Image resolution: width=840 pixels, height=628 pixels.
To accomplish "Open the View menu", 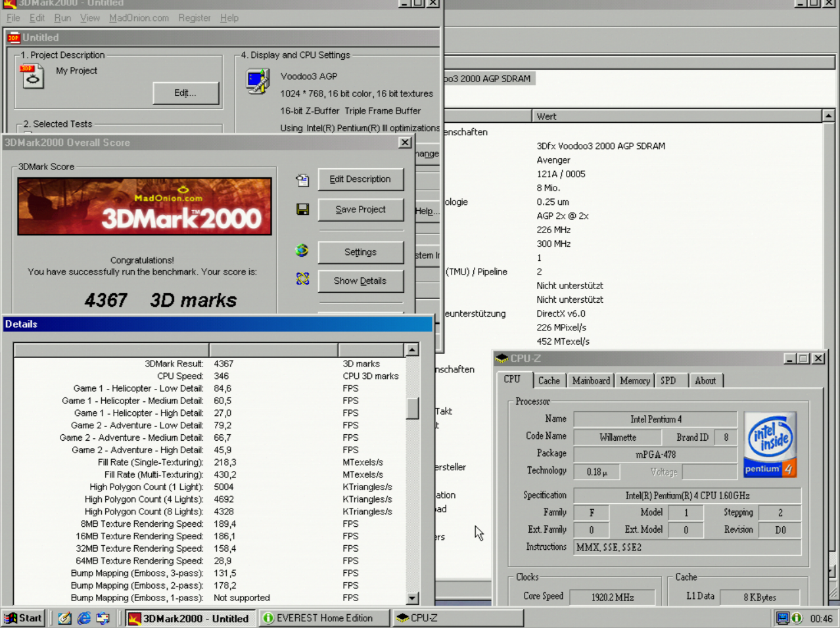I will [90, 18].
